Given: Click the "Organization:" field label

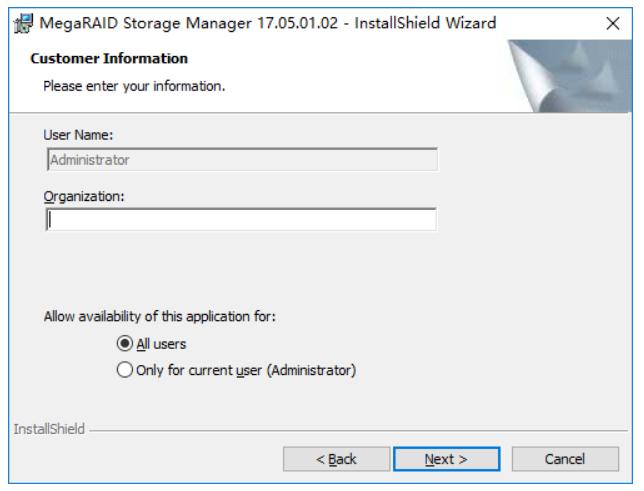Looking at the screenshot, I should pos(84,197).
